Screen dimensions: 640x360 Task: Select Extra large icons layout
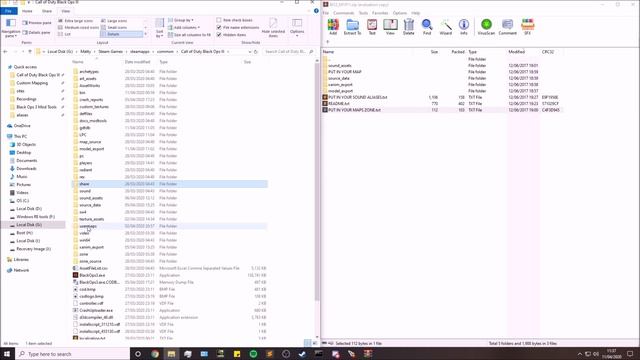[76, 20]
